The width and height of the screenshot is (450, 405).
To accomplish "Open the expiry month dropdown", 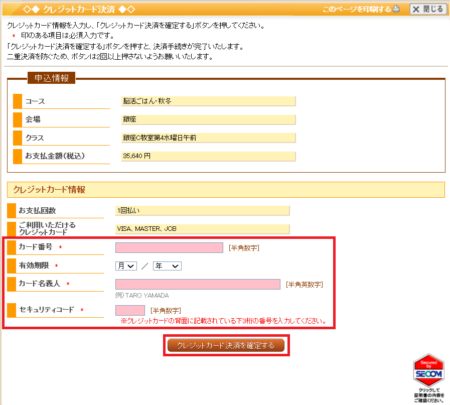I will pos(126,266).
